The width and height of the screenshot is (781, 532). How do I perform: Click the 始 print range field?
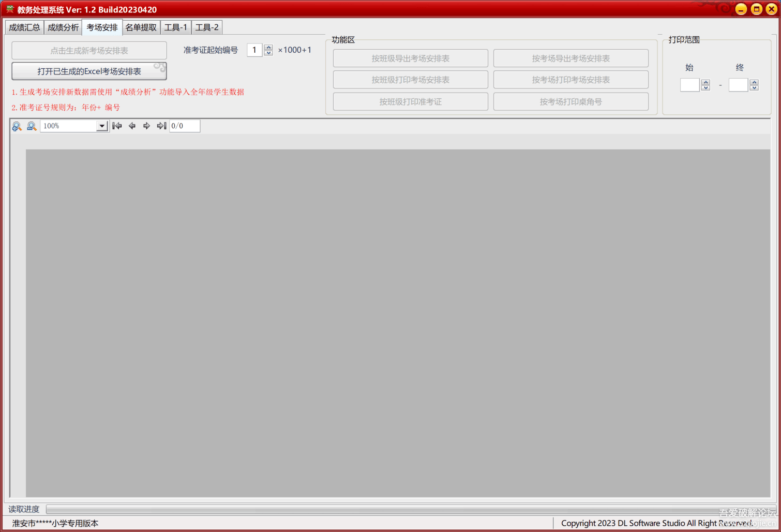tap(690, 85)
